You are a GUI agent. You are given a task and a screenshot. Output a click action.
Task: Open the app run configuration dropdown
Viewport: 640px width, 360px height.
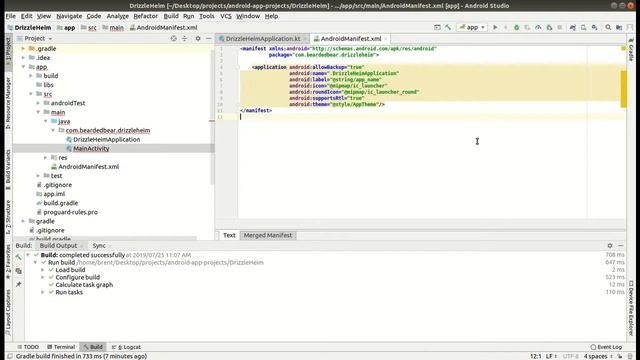click(472, 27)
